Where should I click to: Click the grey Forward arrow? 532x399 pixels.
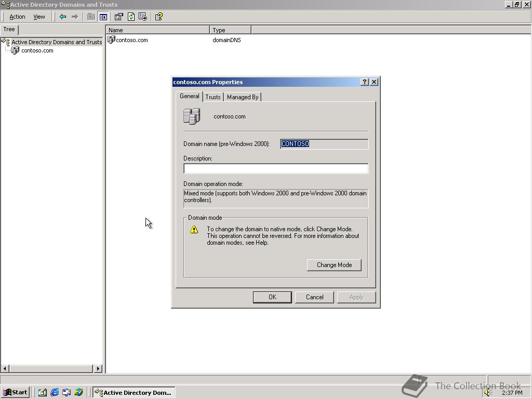point(75,17)
